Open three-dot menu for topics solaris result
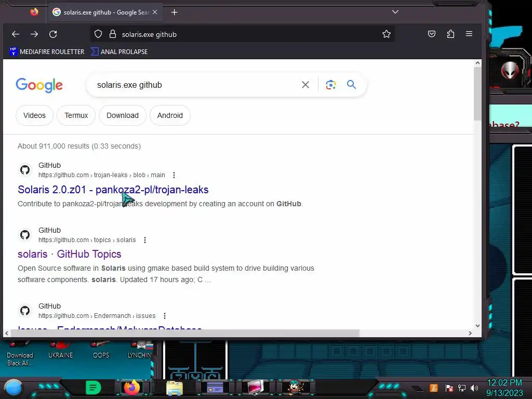532x399 pixels. coord(145,240)
